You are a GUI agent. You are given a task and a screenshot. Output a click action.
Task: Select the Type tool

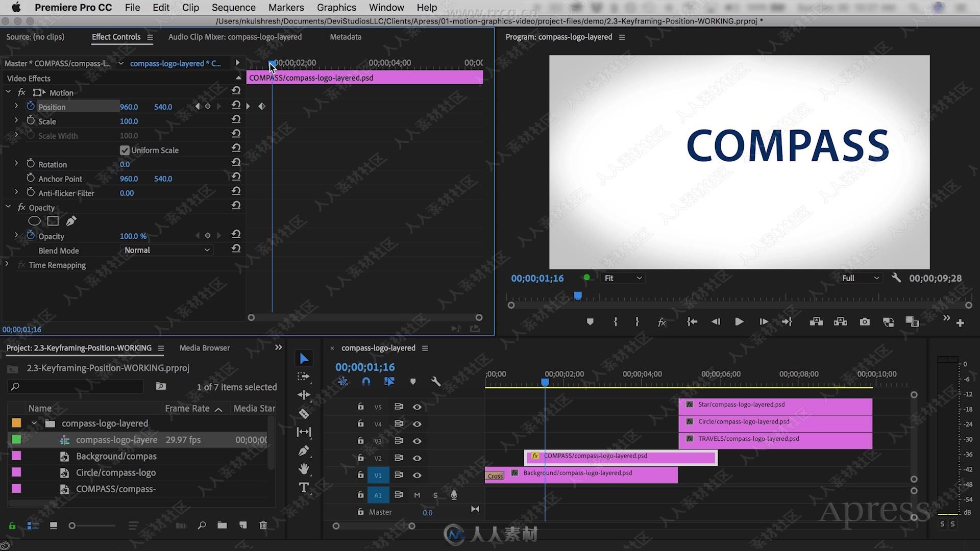point(304,488)
